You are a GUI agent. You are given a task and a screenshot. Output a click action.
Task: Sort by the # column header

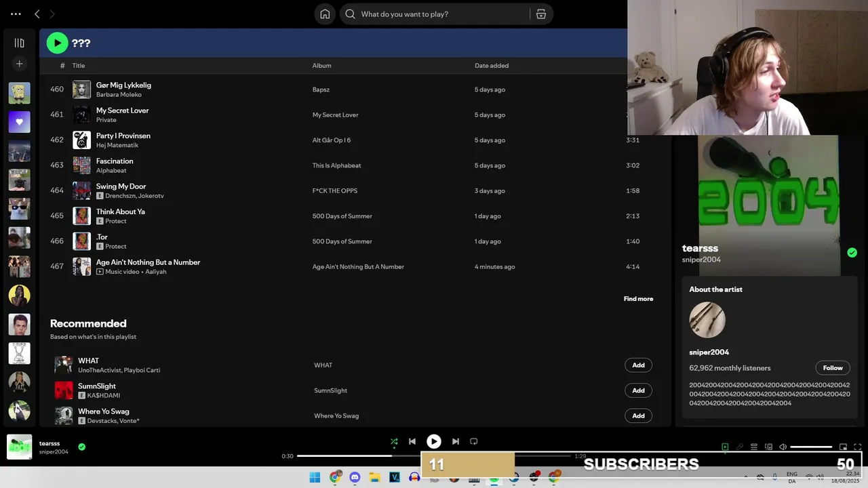(62, 66)
